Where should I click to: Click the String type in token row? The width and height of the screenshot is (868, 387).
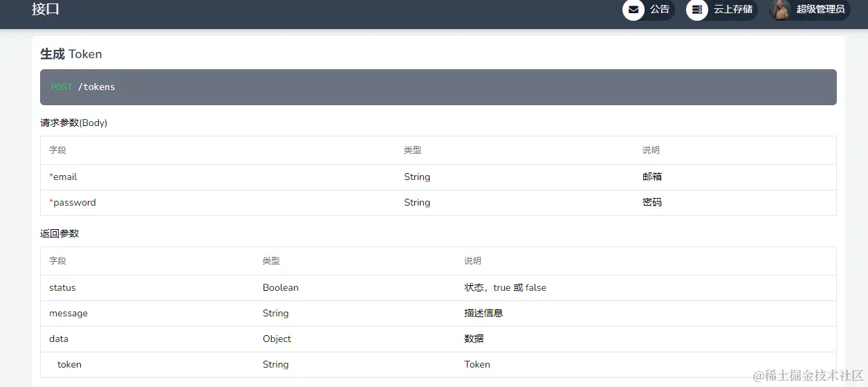(x=275, y=365)
